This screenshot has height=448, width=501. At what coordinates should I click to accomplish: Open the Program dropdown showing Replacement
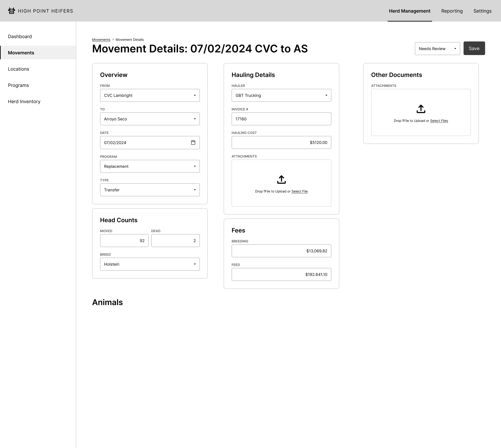coord(150,166)
